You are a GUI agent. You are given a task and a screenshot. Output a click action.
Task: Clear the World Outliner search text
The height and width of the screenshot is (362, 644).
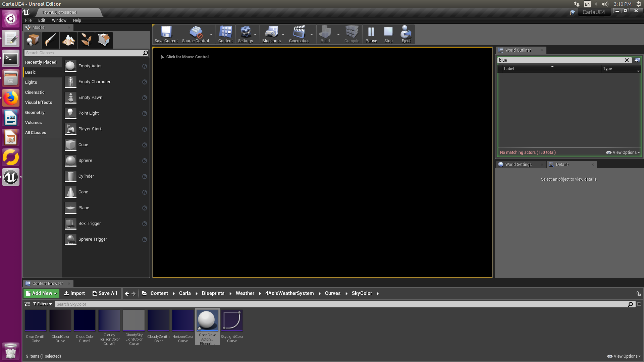(x=627, y=60)
